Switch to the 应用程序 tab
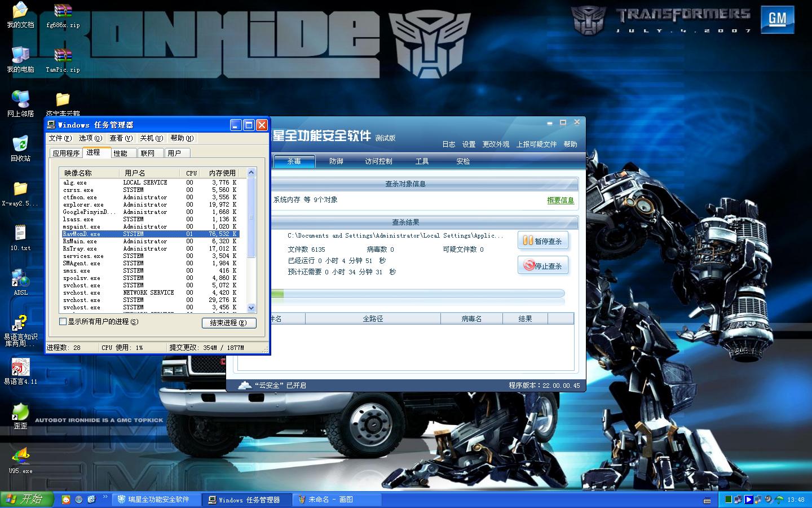The width and height of the screenshot is (812, 508). (x=66, y=154)
